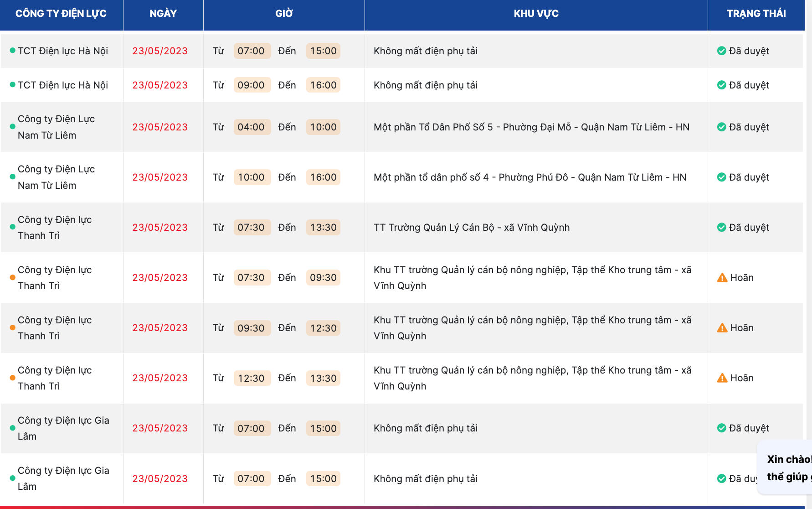Click the NGÀY column header
This screenshot has height=509, width=812.
[x=163, y=14]
